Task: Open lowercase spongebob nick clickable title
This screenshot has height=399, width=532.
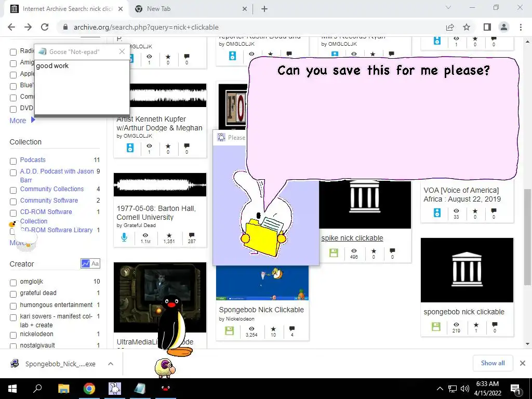Action: [464, 312]
